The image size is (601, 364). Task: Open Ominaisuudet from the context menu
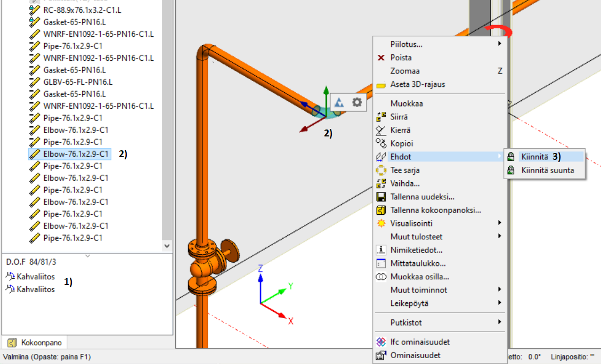click(x=415, y=355)
